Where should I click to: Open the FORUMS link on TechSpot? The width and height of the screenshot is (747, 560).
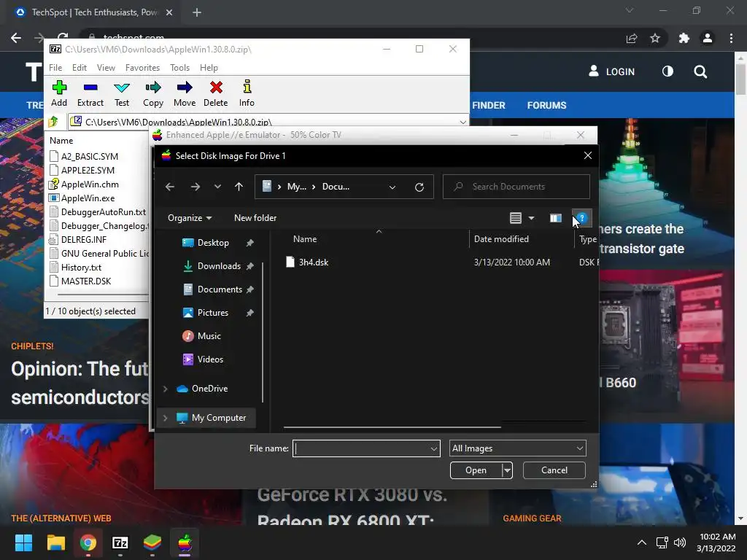point(546,105)
